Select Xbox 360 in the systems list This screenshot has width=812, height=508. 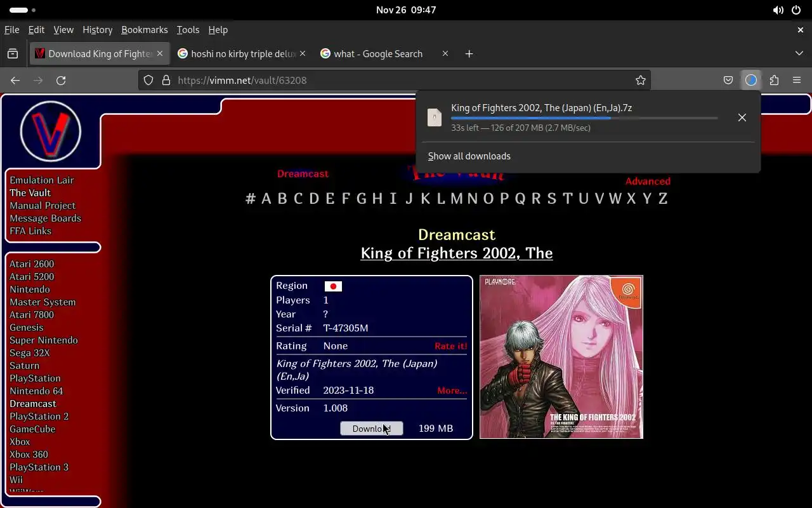29,455
